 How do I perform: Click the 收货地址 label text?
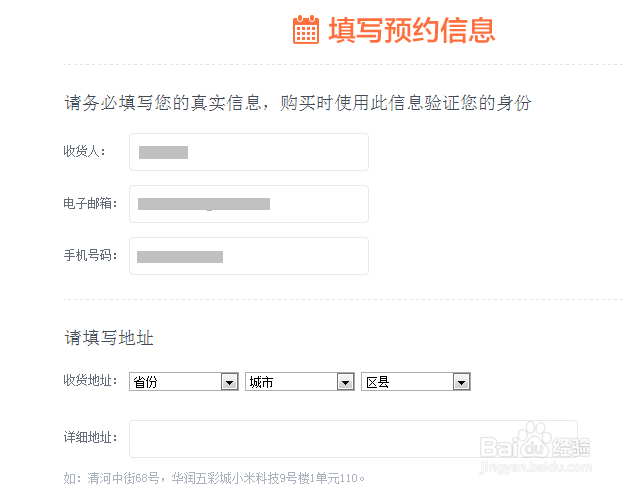click(x=90, y=380)
